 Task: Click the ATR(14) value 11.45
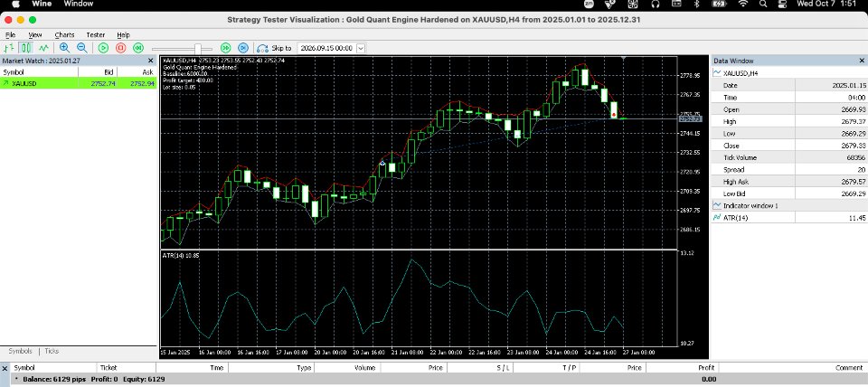click(859, 218)
